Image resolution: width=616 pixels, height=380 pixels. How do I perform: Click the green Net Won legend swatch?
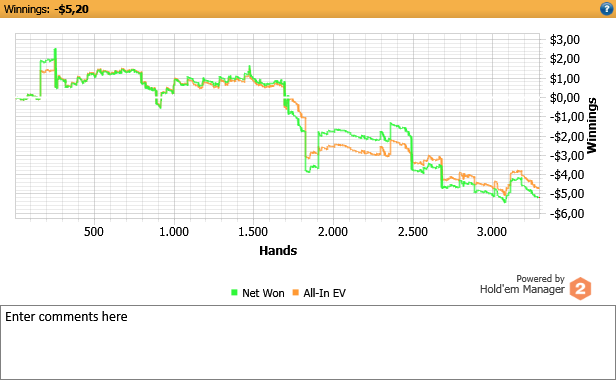point(234,292)
